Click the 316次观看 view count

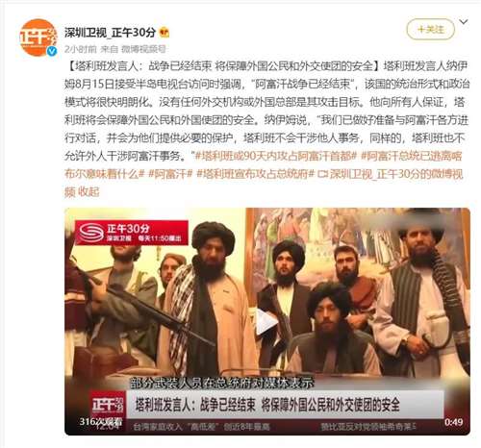coord(101,421)
